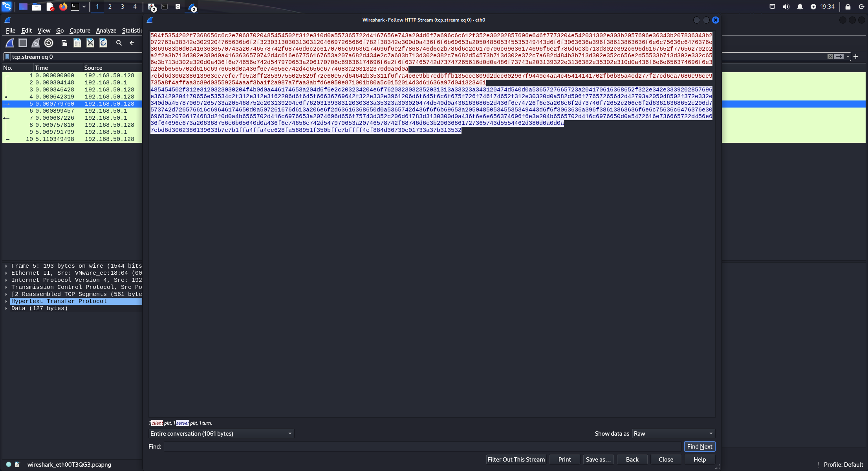Viewport: 868px width, 471px height.
Task: Click the stop capture square icon
Action: (x=23, y=43)
